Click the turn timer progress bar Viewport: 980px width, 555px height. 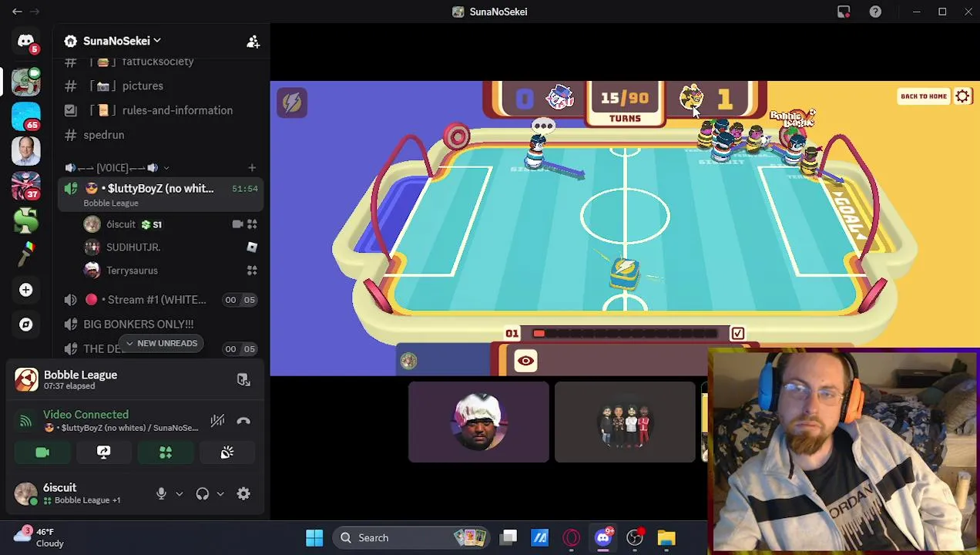point(626,334)
